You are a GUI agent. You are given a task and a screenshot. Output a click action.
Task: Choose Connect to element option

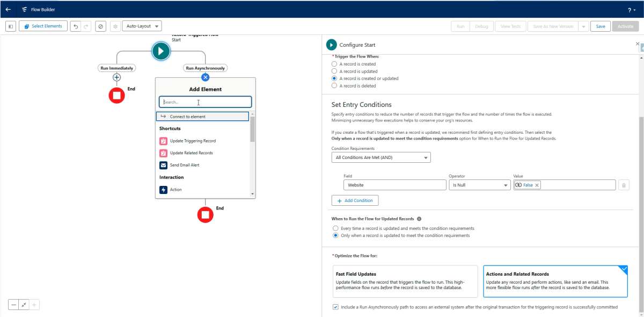(x=202, y=117)
